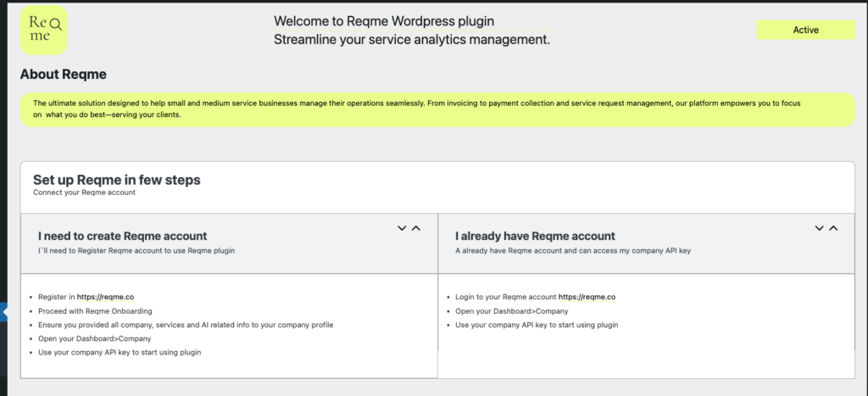Click the blue sidebar arrow at left edge
The image size is (868, 396).
pyautogui.click(x=4, y=312)
